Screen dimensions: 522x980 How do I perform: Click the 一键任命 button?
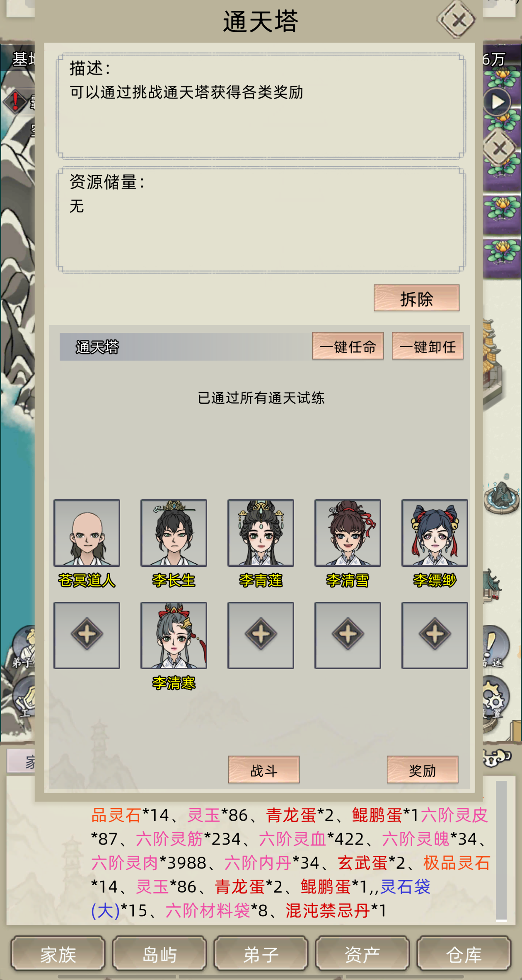tap(348, 346)
